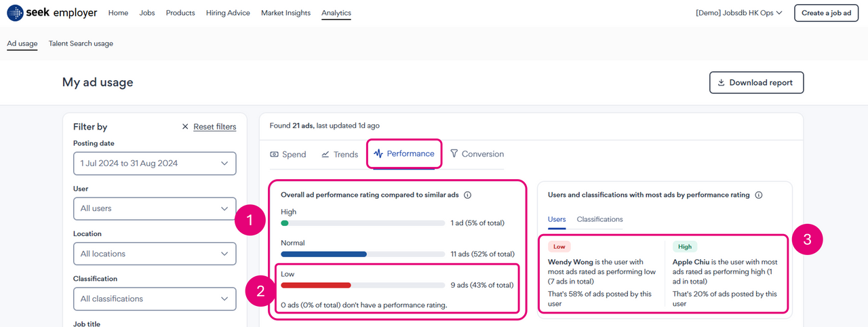Open the All classifications dropdown
Viewport: 868px width, 327px height.
click(155, 299)
